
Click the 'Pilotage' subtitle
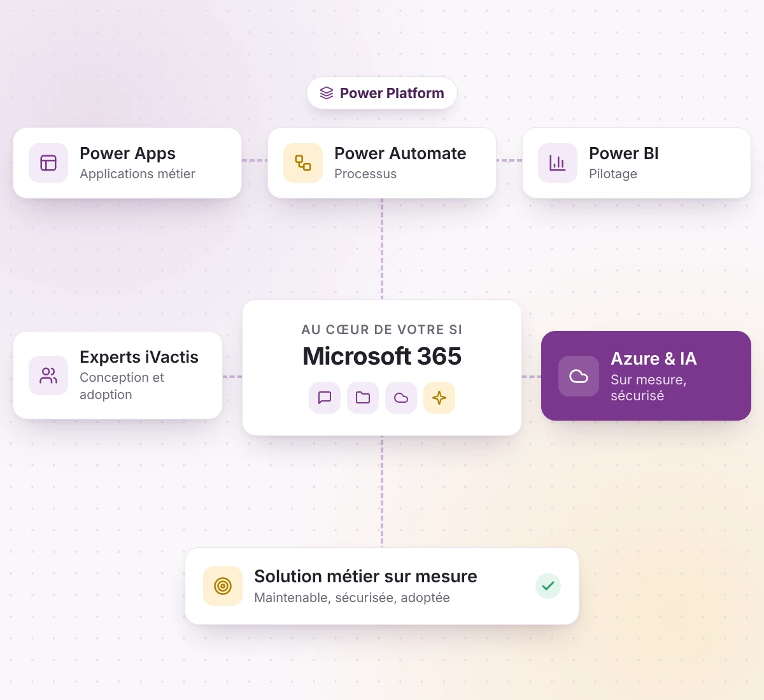613,174
